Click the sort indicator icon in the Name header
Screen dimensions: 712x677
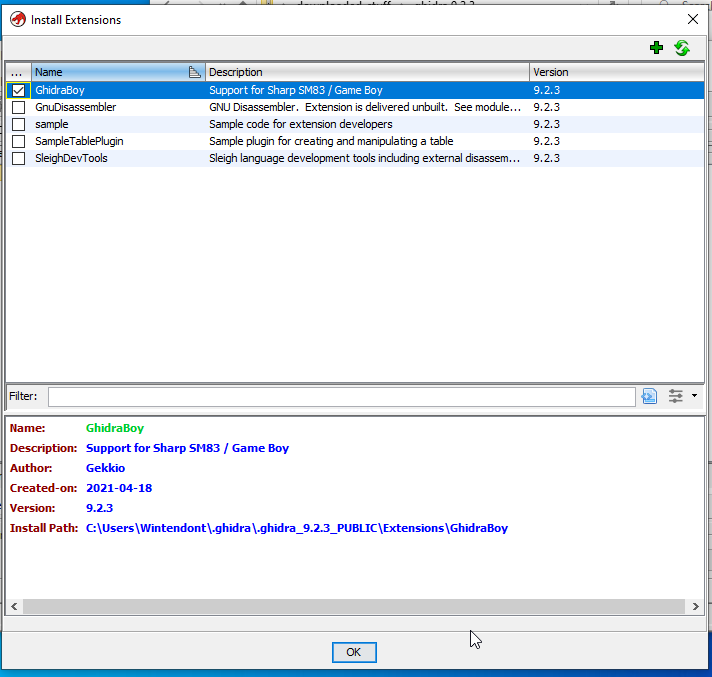(194, 72)
